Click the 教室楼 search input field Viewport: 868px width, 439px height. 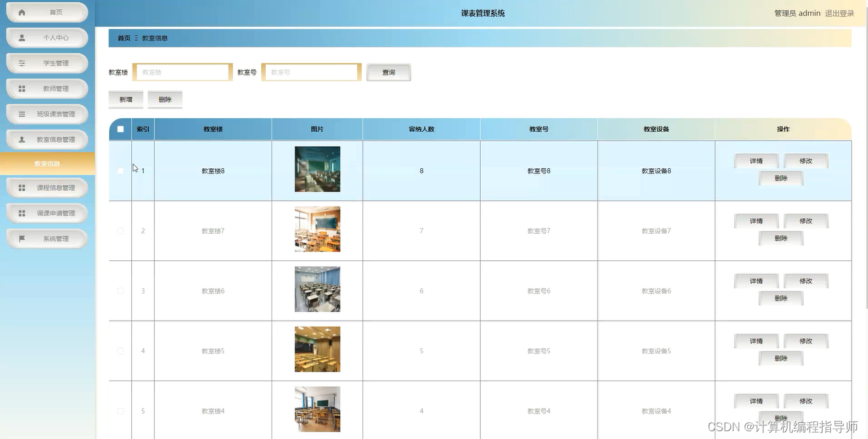point(183,72)
